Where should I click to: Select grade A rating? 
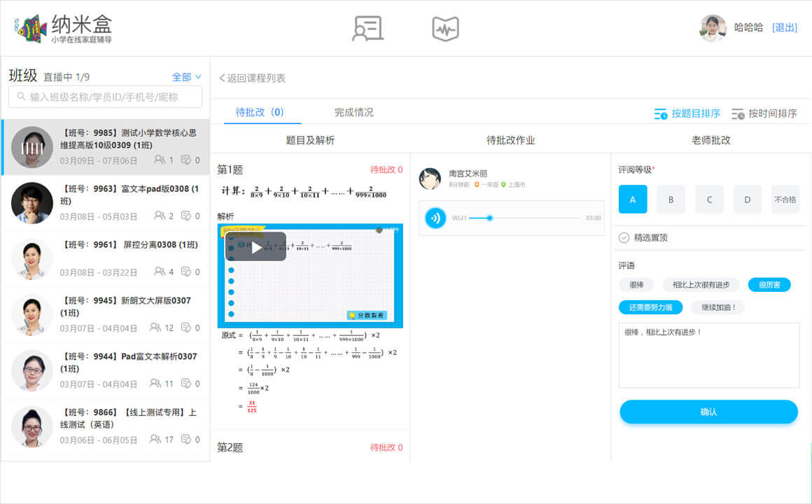coord(633,199)
